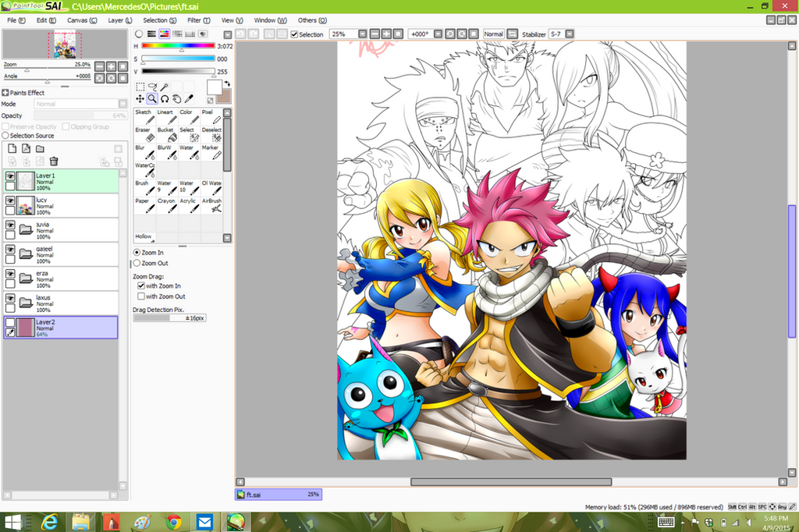Select the Zoom In radio option
Image resolution: width=799 pixels, height=532 pixels.
pos(137,252)
